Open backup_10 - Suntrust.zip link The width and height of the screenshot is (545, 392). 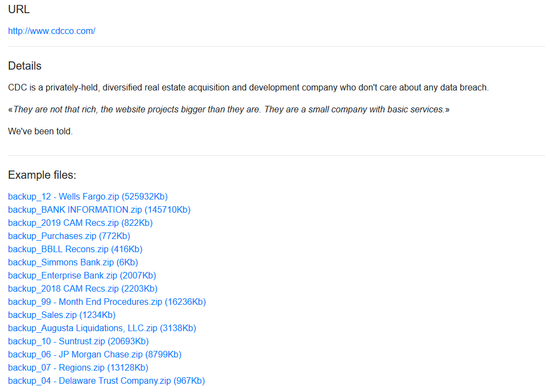(78, 342)
